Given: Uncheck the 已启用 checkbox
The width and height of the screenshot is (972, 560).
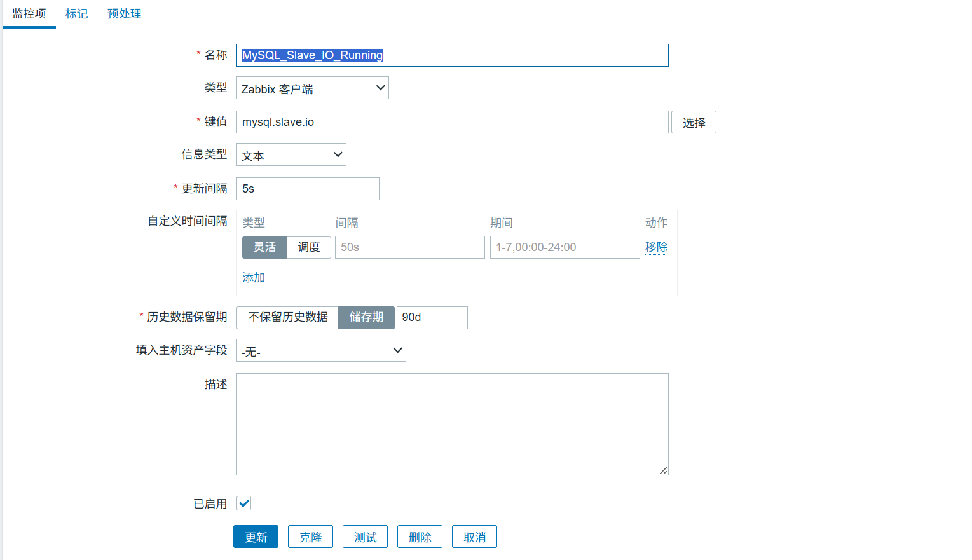Looking at the screenshot, I should click(244, 503).
